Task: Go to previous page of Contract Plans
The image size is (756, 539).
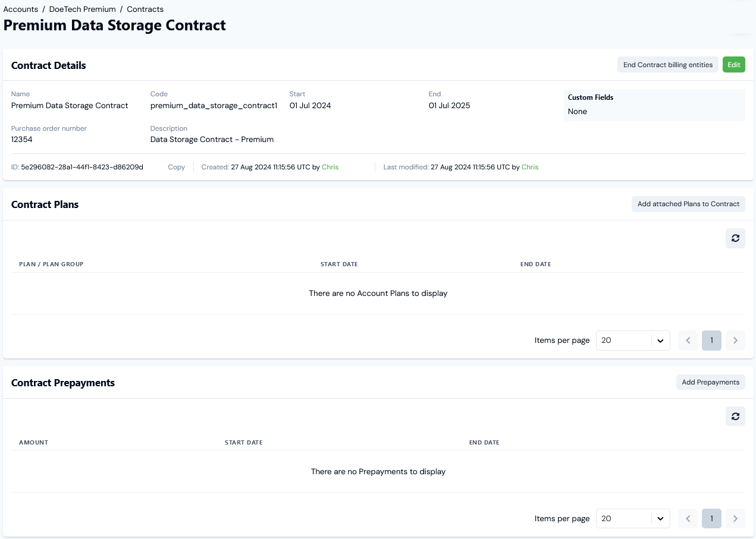Action: tap(688, 340)
